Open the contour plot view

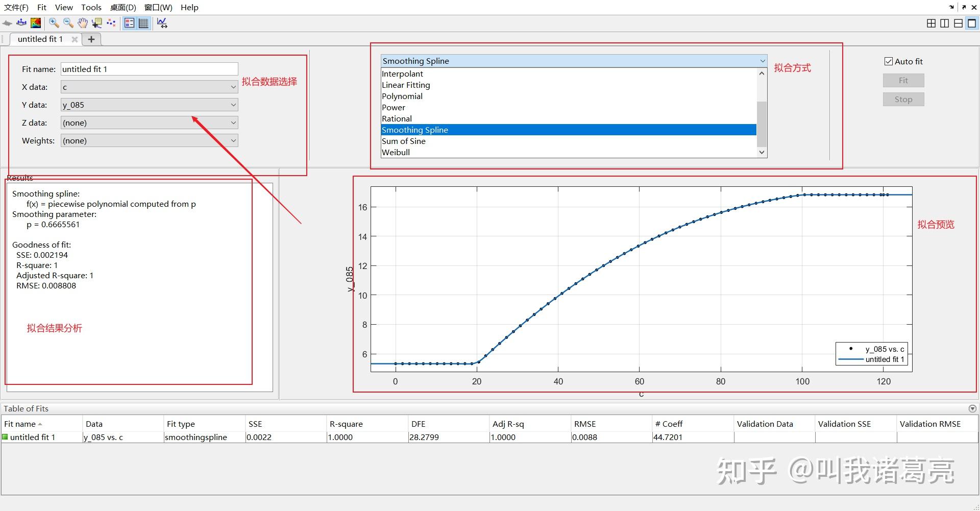click(x=36, y=23)
